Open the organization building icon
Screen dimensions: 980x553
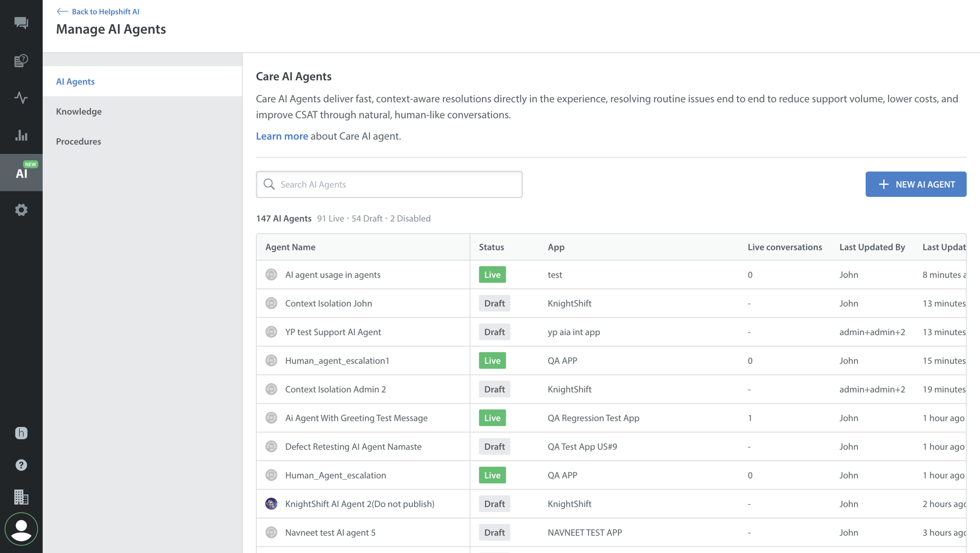(21, 497)
